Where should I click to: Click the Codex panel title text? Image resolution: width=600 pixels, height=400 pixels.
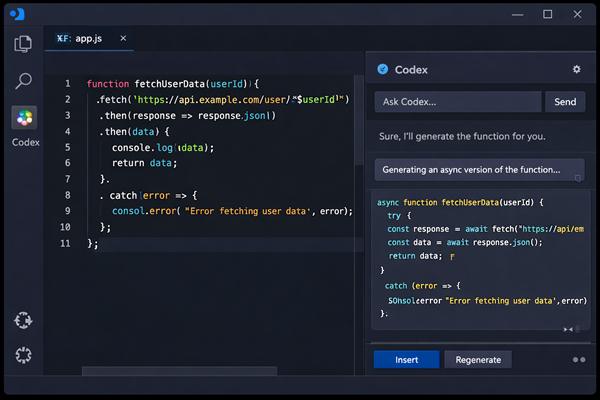click(x=411, y=70)
